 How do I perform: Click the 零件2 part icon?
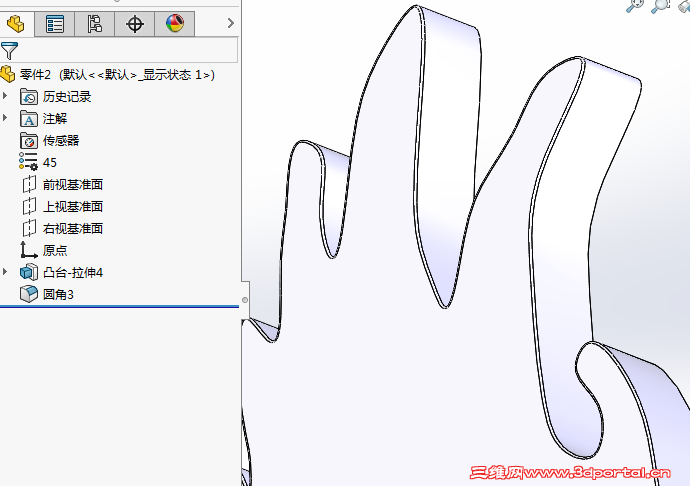[8, 74]
